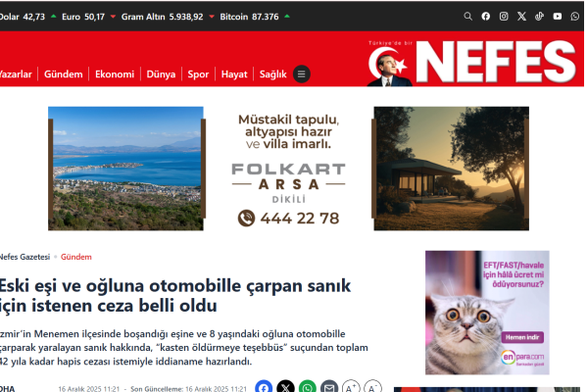Go to the Hayat section
The width and height of the screenshot is (588, 392).
coord(234,74)
